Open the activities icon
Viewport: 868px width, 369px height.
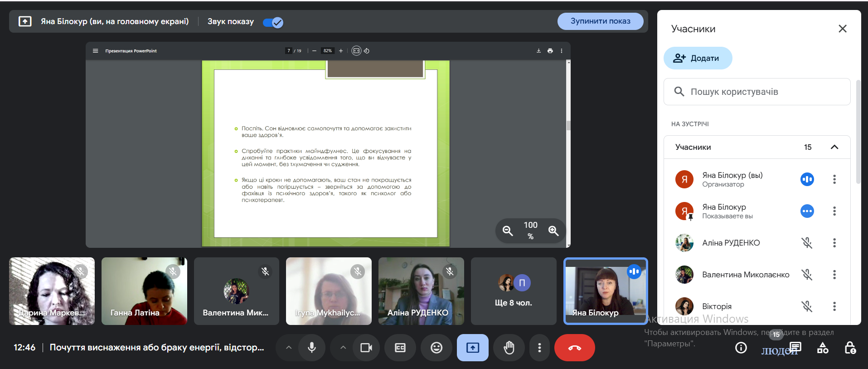tap(823, 348)
